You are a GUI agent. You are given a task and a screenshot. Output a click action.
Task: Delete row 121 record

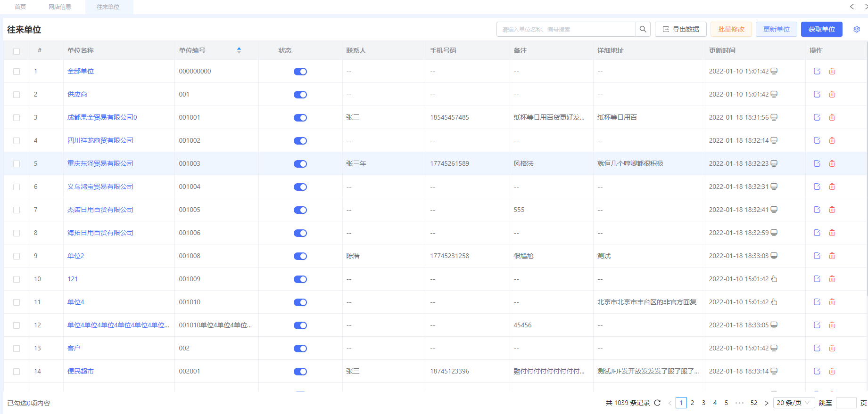[832, 279]
